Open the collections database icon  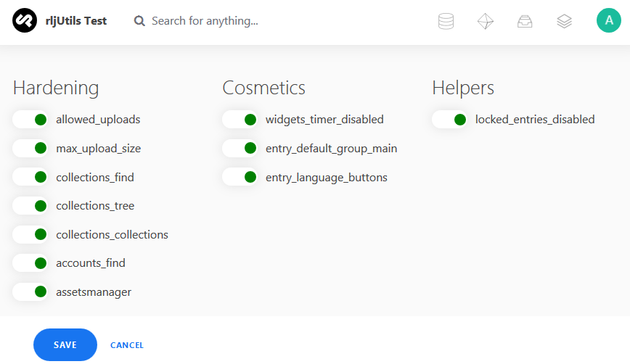(x=446, y=21)
